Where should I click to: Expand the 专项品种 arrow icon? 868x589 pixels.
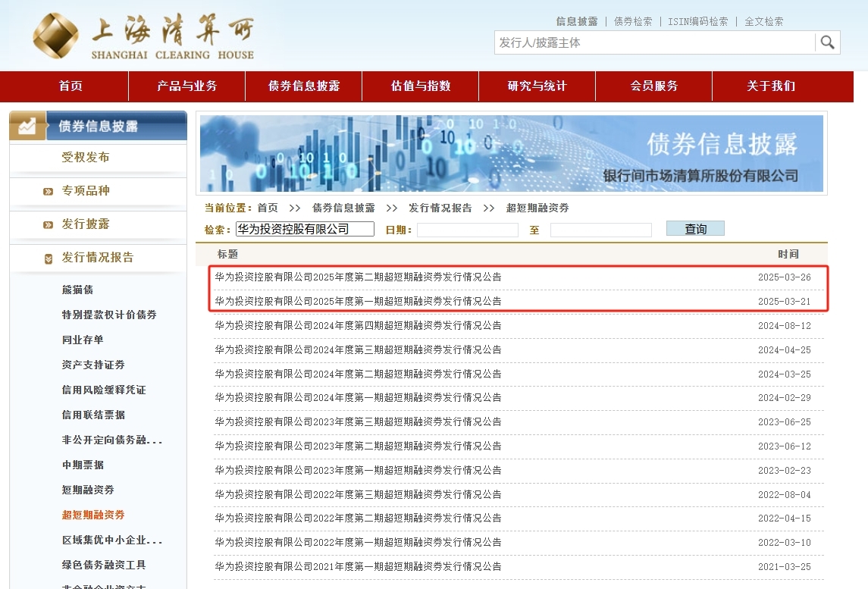point(49,192)
